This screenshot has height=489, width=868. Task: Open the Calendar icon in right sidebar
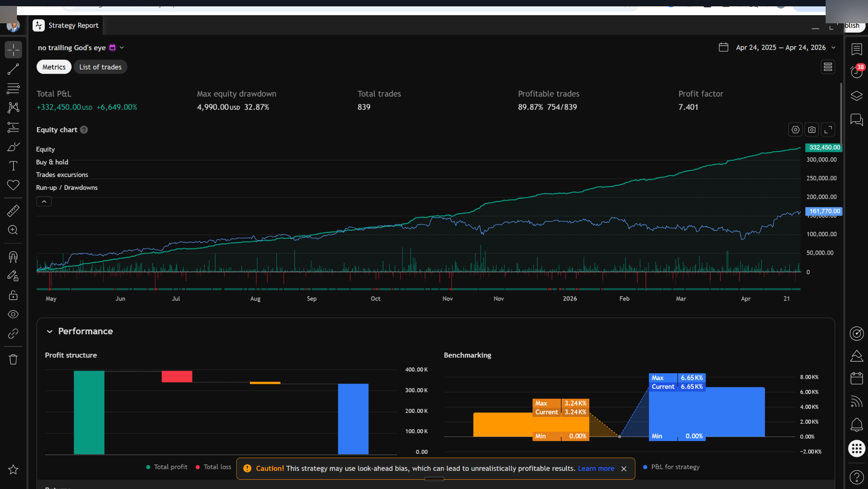tap(857, 378)
